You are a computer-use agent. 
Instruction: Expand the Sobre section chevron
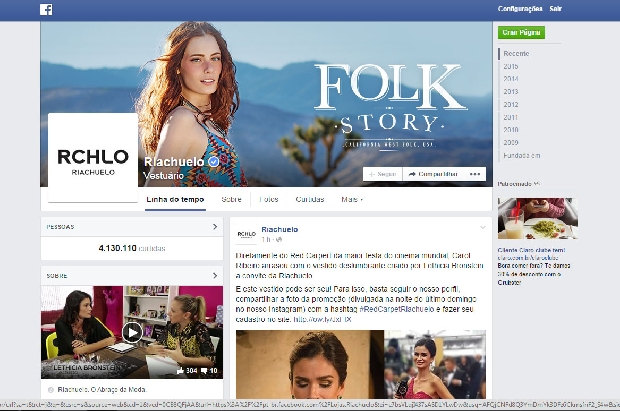coord(215,275)
